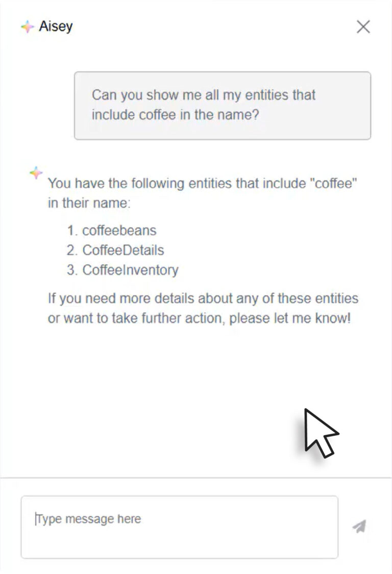Click the CoffeeInventory entity in the list
This screenshot has height=574, width=392.
click(x=131, y=270)
